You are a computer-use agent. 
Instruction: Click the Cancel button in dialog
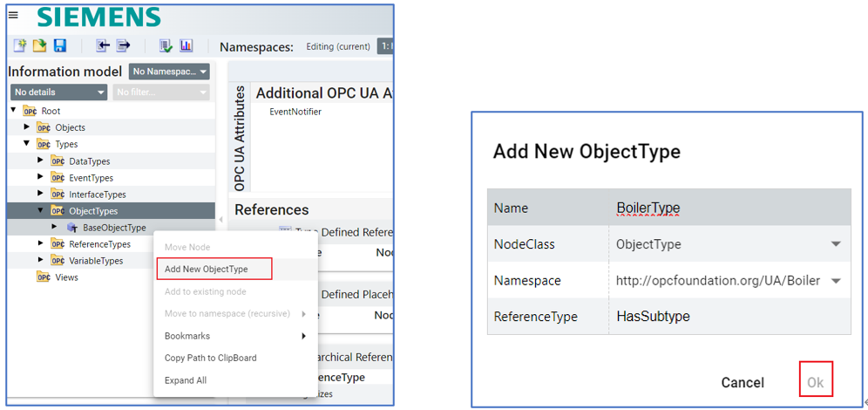[743, 382]
